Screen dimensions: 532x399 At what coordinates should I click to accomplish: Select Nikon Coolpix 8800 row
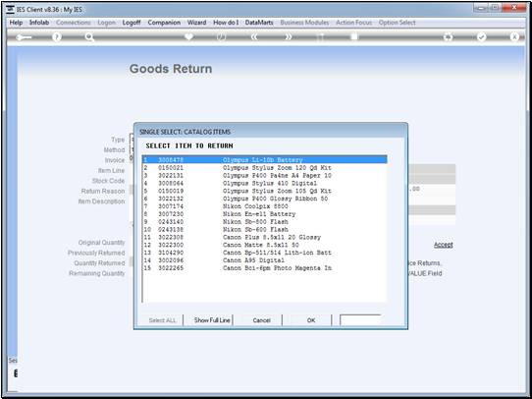tap(265, 206)
